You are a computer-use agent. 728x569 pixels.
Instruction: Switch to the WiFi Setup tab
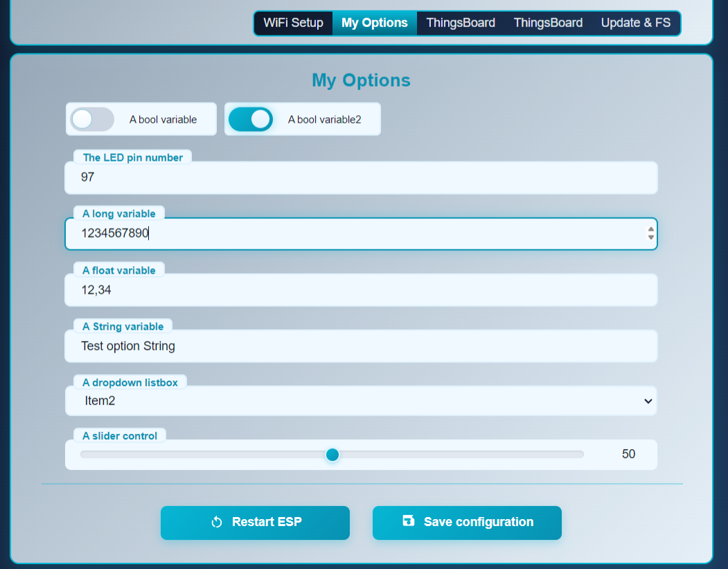point(294,23)
